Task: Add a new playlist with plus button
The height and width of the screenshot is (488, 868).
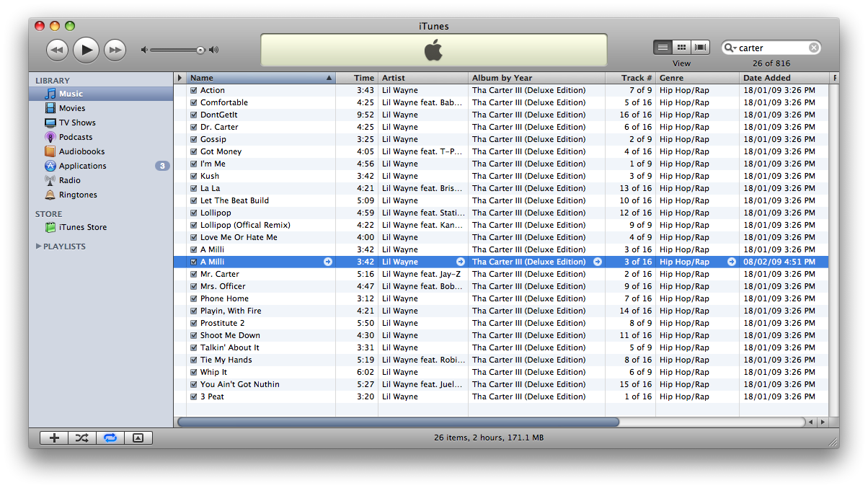Action: coord(54,438)
